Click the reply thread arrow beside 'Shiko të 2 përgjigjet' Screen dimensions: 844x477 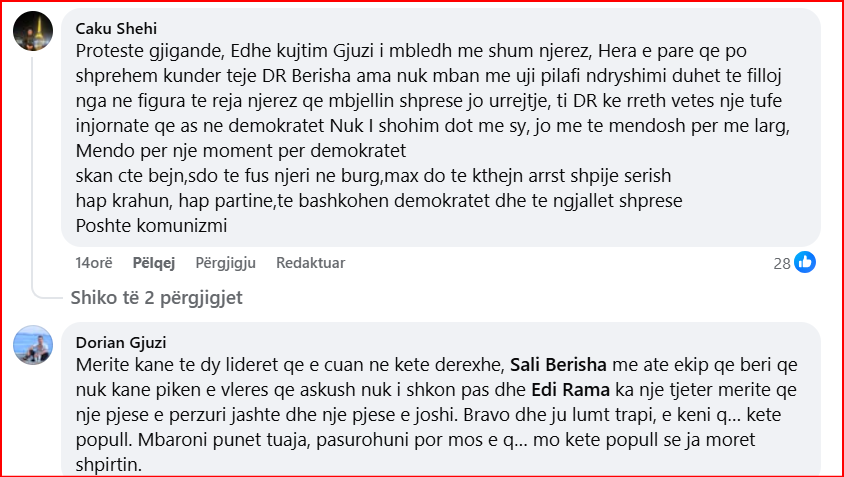click(50, 296)
